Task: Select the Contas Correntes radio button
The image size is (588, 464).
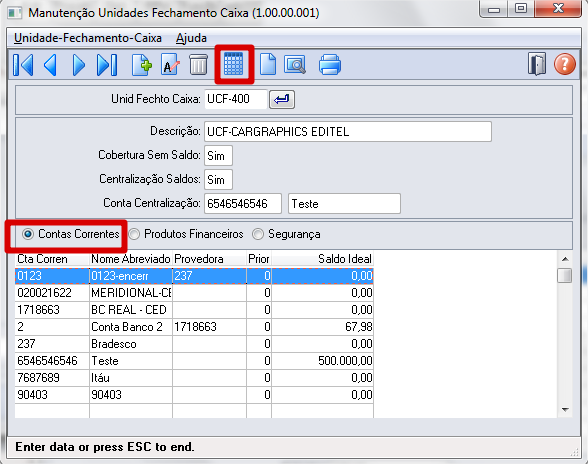Action: pyautogui.click(x=28, y=234)
